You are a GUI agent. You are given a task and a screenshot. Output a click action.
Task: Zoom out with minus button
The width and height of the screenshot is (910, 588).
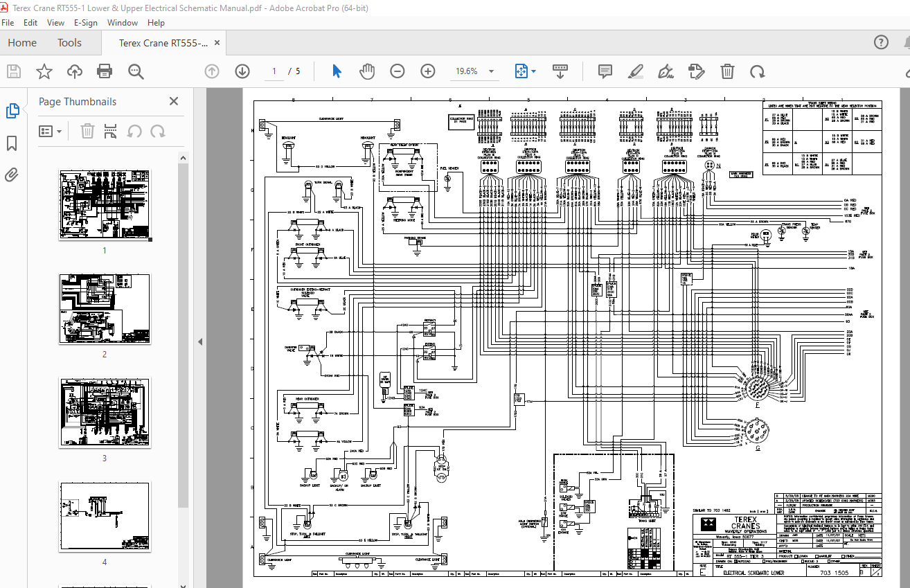point(397,71)
